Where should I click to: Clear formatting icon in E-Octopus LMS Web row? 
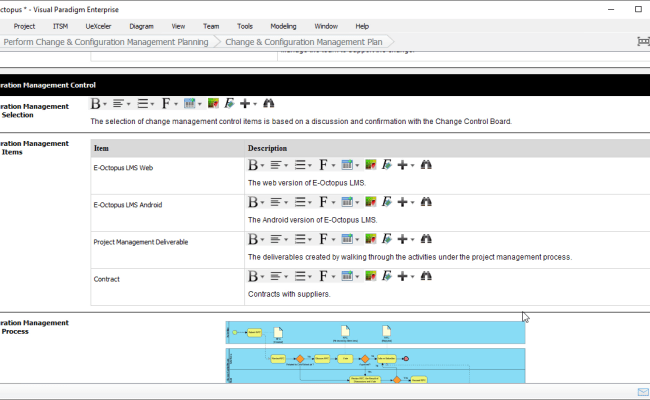tap(386, 165)
